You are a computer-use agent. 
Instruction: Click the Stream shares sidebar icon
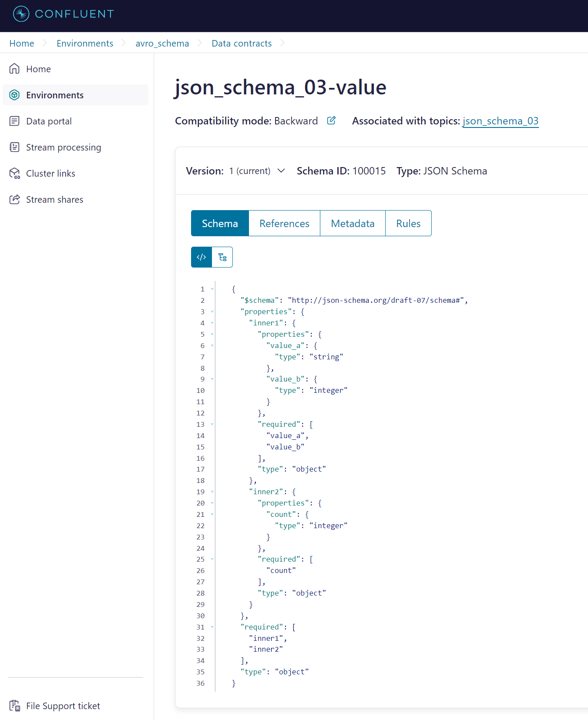[x=14, y=199]
